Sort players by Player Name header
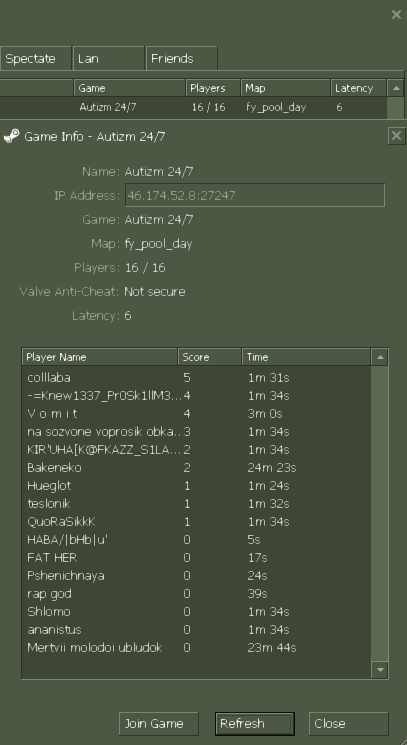The width and height of the screenshot is (407, 745). tap(99, 357)
